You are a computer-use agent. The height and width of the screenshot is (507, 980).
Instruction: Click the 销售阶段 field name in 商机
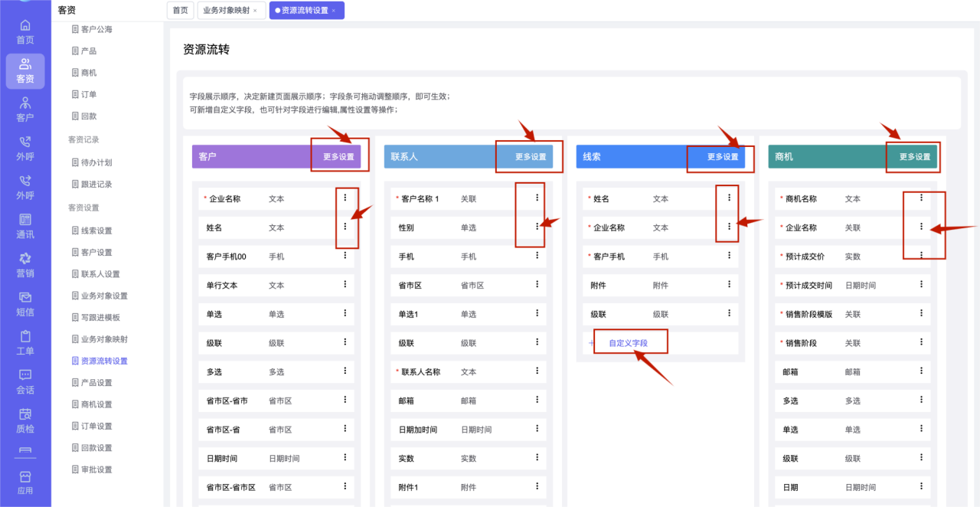[801, 342]
